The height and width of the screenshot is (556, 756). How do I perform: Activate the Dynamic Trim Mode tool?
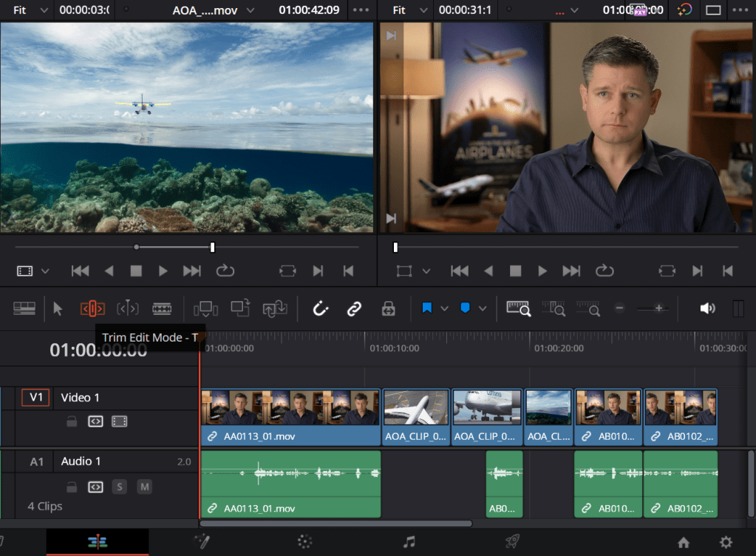pos(128,309)
